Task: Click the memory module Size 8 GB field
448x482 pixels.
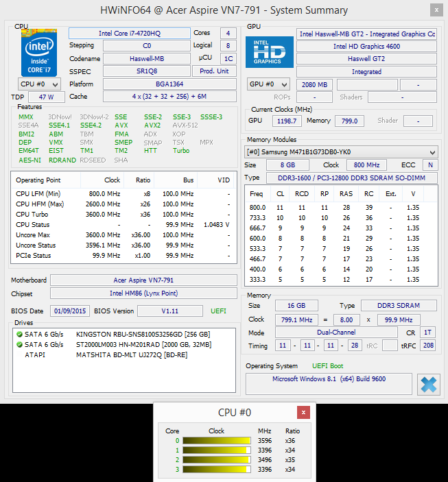Action: [287, 165]
